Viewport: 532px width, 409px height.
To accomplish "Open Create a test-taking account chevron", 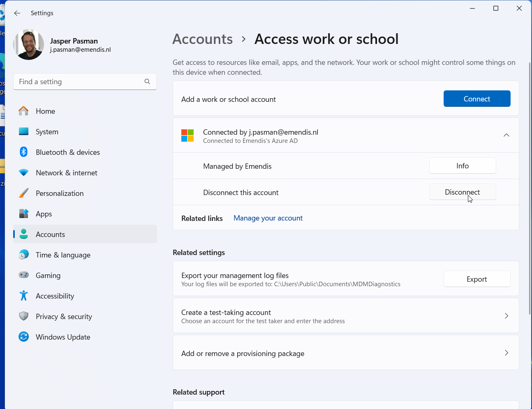I will click(x=506, y=316).
